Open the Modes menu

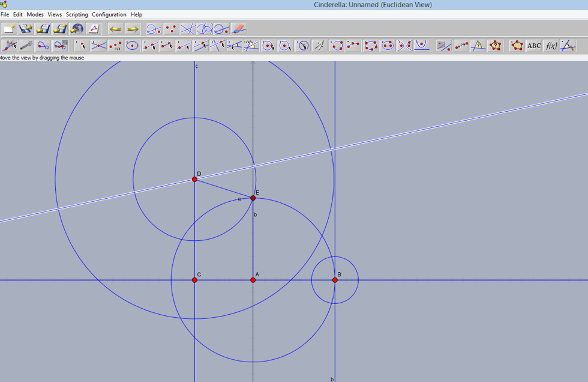point(35,14)
